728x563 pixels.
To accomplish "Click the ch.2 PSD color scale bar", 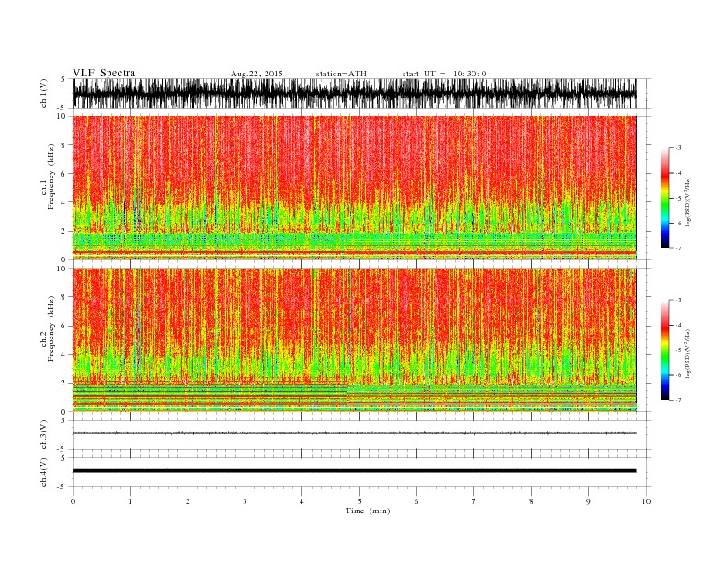I will (x=665, y=350).
